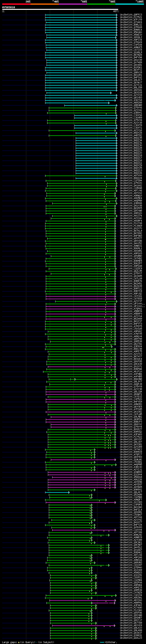Select the UniRef100_A2SY37 label
Viewport: 146px width, 644px height.
[x=131, y=301]
